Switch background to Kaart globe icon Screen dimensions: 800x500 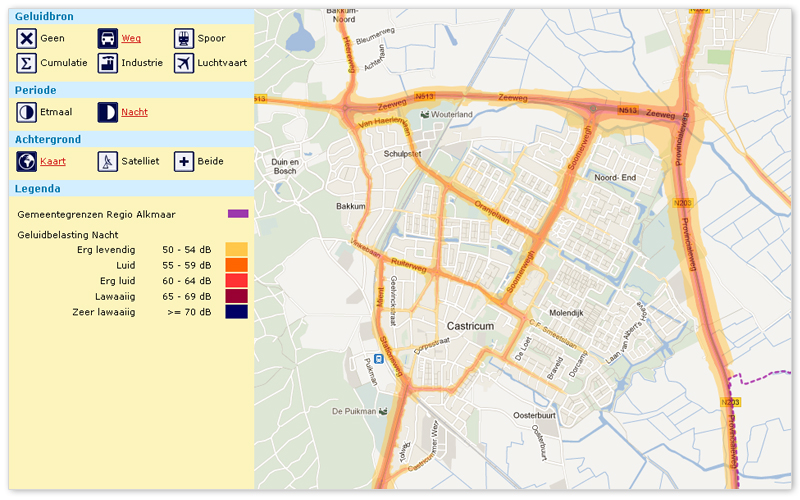point(26,161)
